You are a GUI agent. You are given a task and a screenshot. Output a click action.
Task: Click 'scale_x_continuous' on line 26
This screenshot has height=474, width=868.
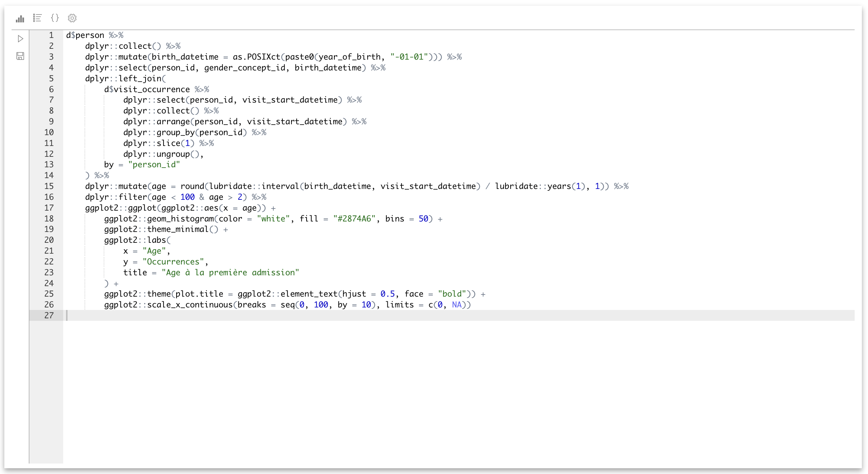tap(190, 305)
